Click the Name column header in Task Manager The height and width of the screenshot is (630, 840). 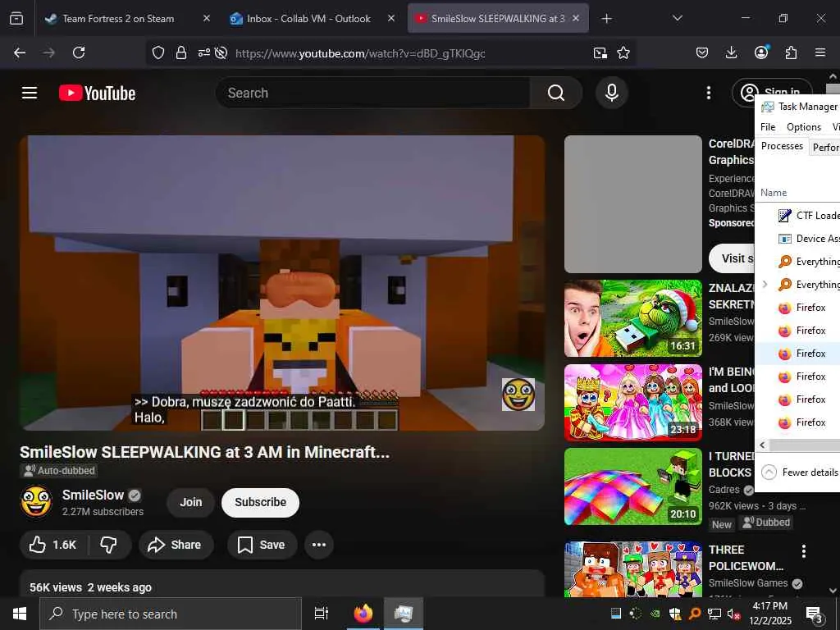pyautogui.click(x=774, y=193)
